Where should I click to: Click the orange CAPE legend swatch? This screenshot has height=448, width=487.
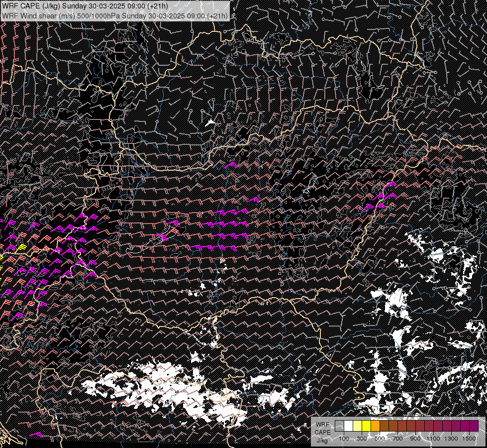(375, 426)
